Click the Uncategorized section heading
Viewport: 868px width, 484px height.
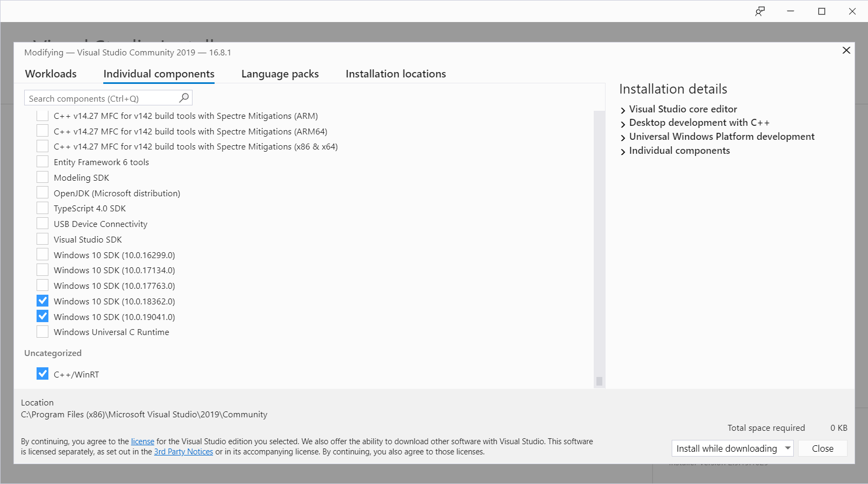click(x=53, y=353)
